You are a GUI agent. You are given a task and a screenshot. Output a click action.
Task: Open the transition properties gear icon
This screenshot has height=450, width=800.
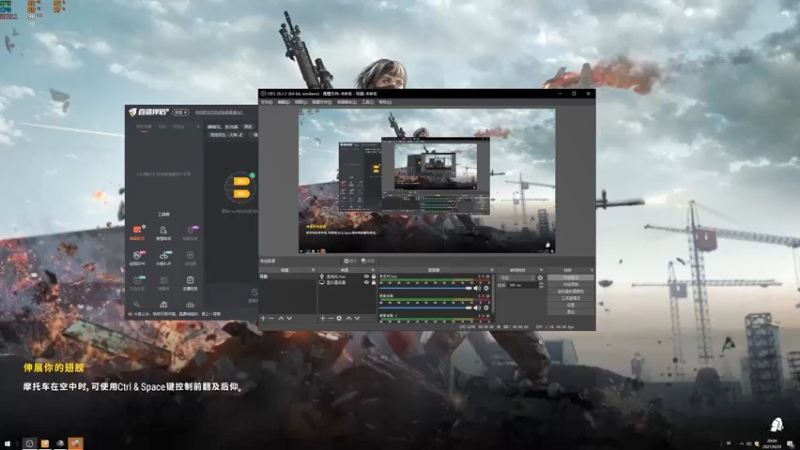[x=540, y=278]
